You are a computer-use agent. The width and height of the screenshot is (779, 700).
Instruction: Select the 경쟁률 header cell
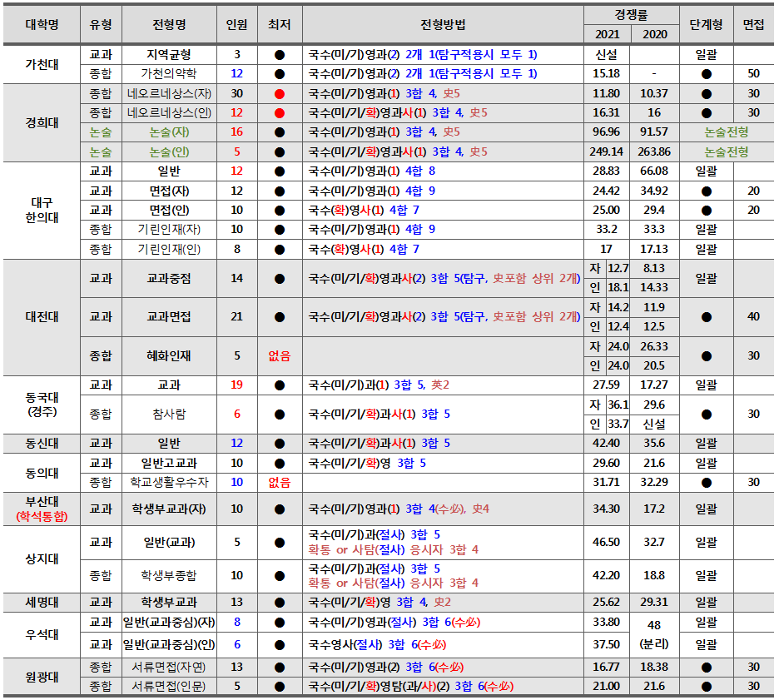[x=631, y=15]
